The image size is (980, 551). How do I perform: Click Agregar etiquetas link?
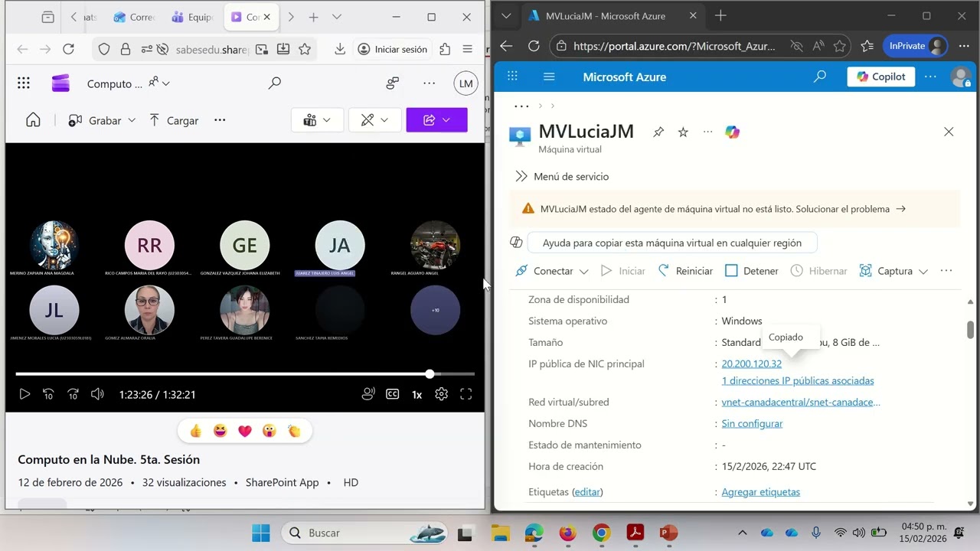click(x=760, y=492)
